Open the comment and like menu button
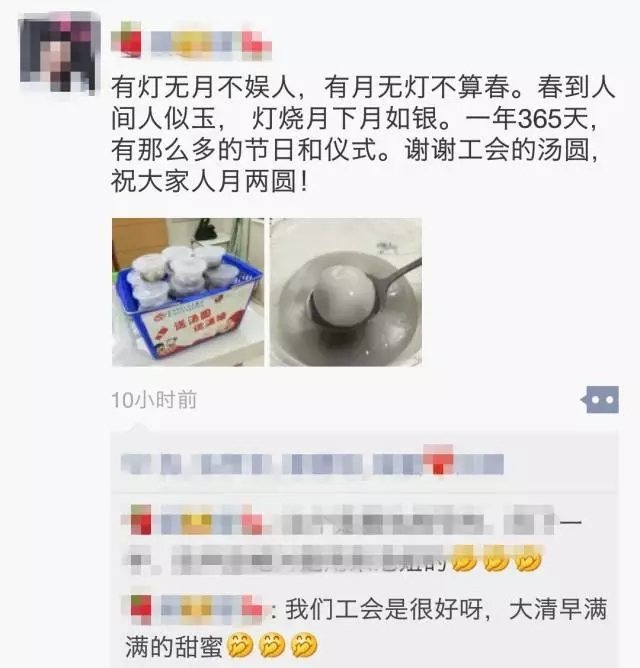The height and width of the screenshot is (668, 640). tap(602, 400)
